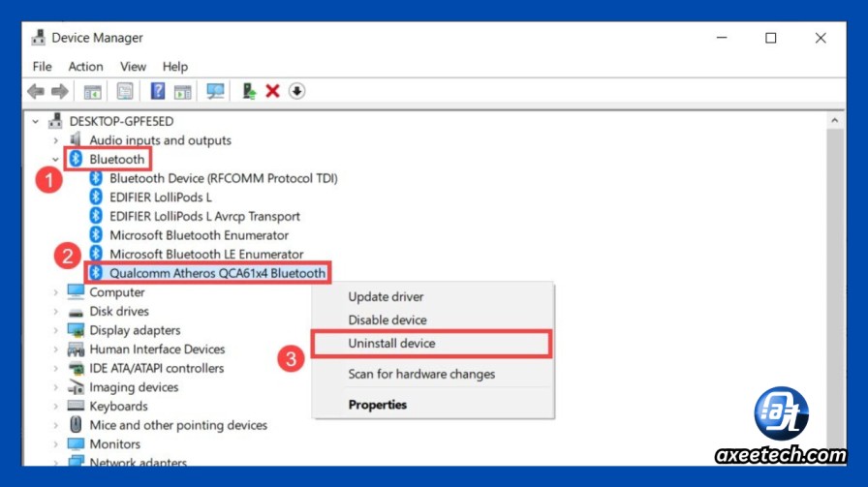Screen dimensions: 868x487
Task: Click the Audio inputs and outputs speaker icon
Action: click(x=76, y=139)
